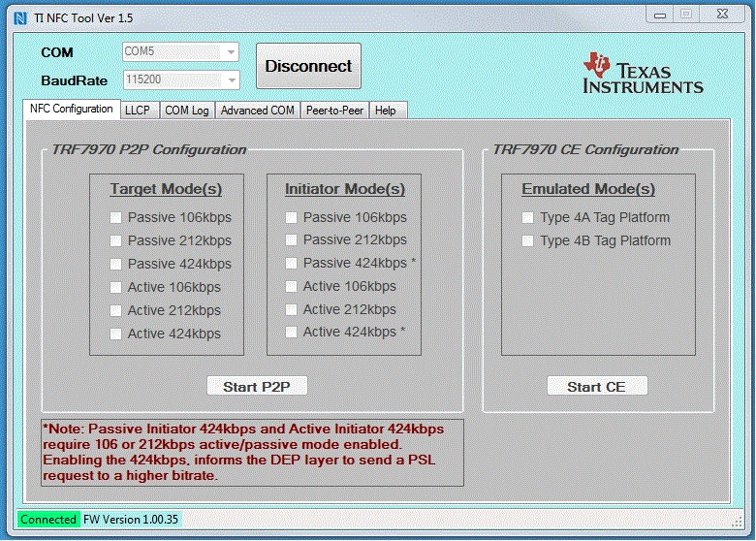This screenshot has height=541, width=756.
Task: Tick Type 4A Tag Platform checkbox
Action: click(528, 217)
